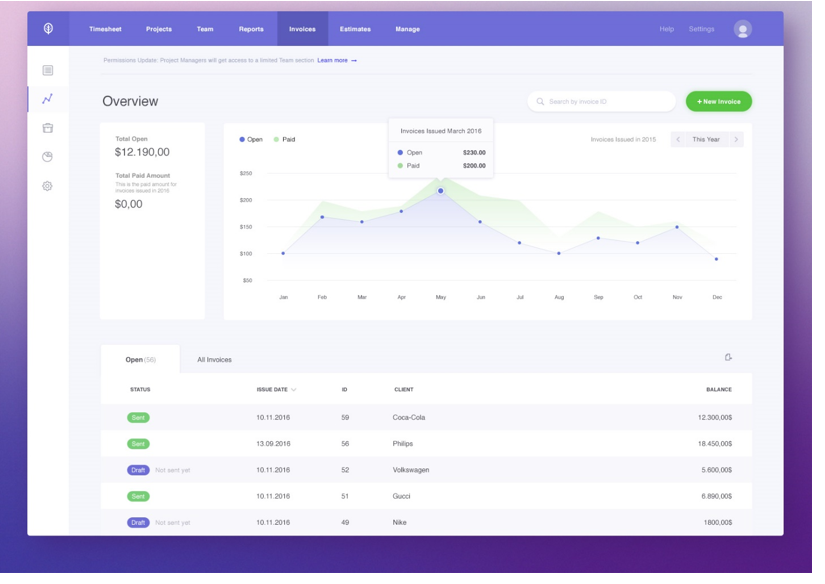Toggle the Open legend in the chart

pyautogui.click(x=249, y=139)
